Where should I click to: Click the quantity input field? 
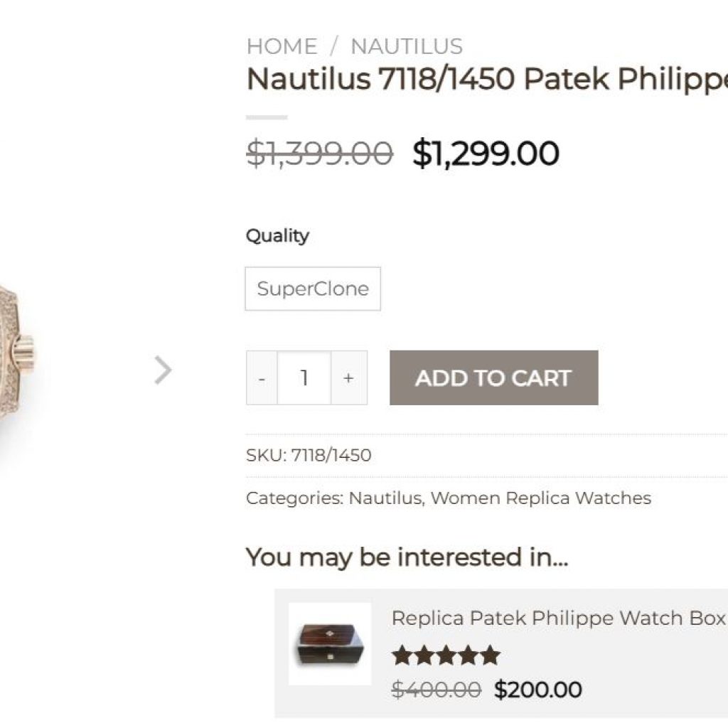pyautogui.click(x=304, y=378)
